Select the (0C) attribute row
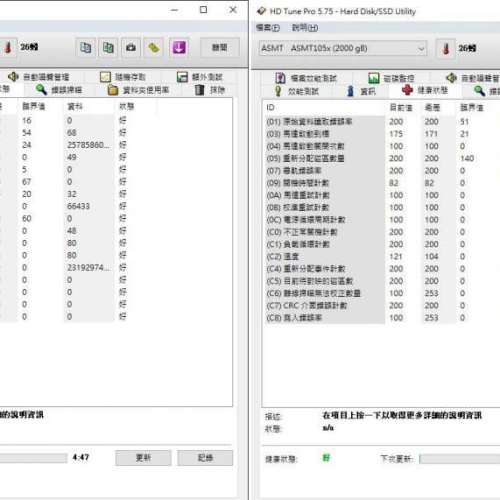The width and height of the screenshot is (500, 500). click(380, 220)
